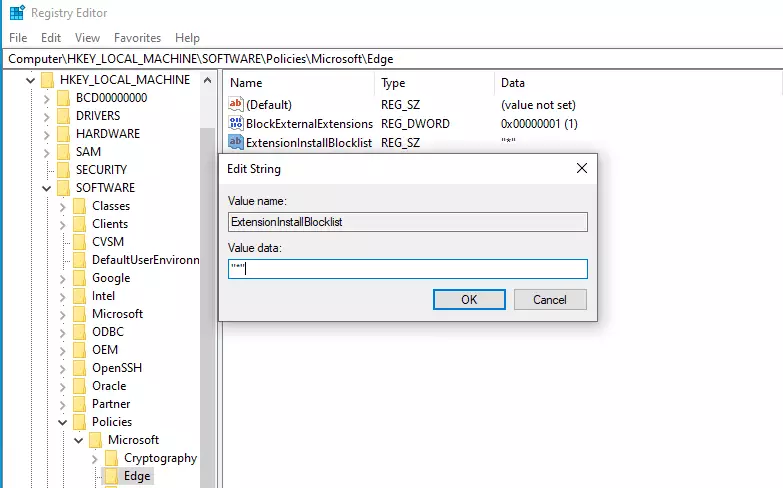
Task: Open the Edit menu
Action: click(51, 38)
